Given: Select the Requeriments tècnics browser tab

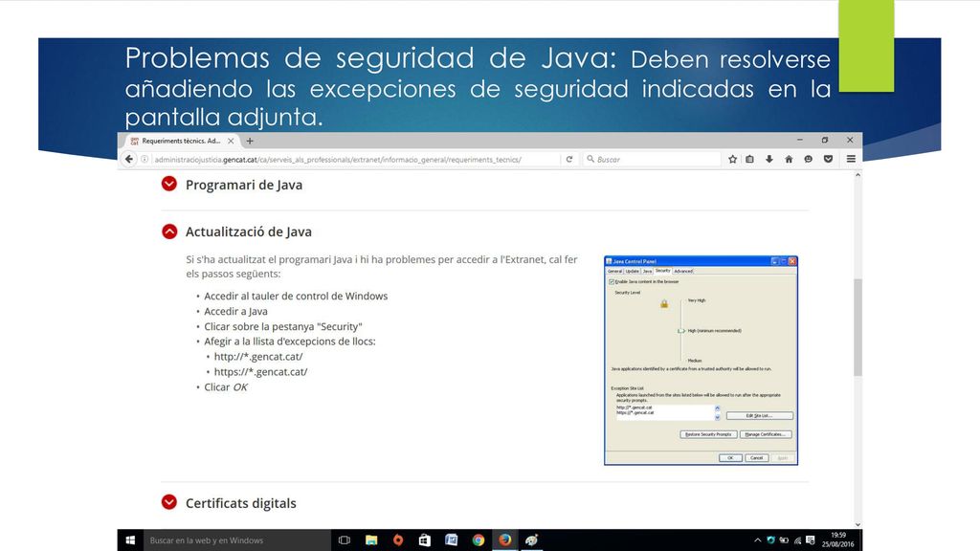Looking at the screenshot, I should pos(182,142).
